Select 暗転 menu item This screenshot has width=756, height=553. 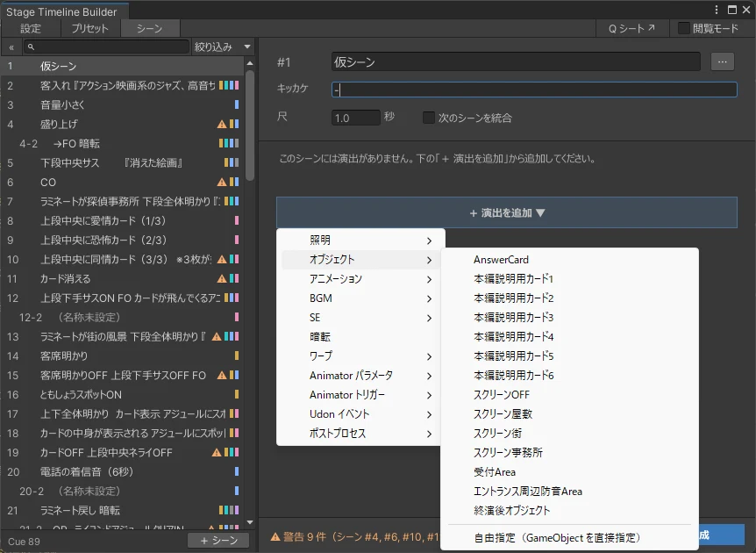[x=360, y=337]
